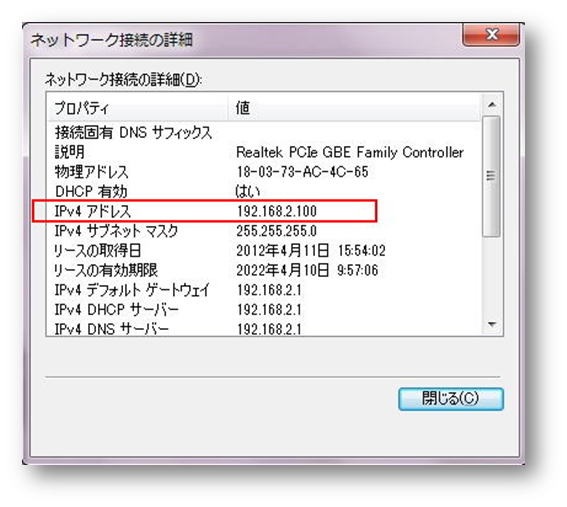Select the IPv4 サブネット マスク row

(265, 231)
